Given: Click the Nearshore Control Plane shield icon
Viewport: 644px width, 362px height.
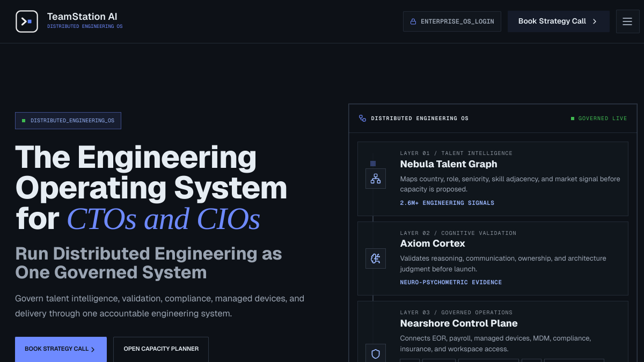Looking at the screenshot, I should 376,353.
